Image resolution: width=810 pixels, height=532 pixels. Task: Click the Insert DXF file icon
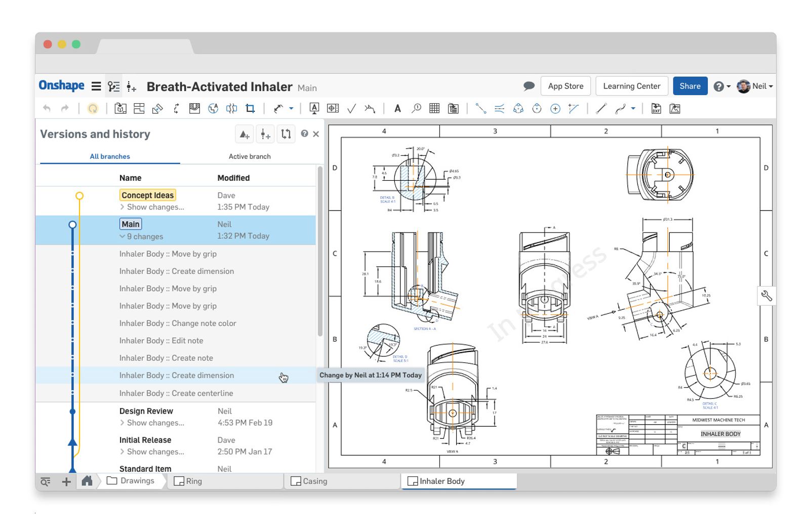[656, 109]
